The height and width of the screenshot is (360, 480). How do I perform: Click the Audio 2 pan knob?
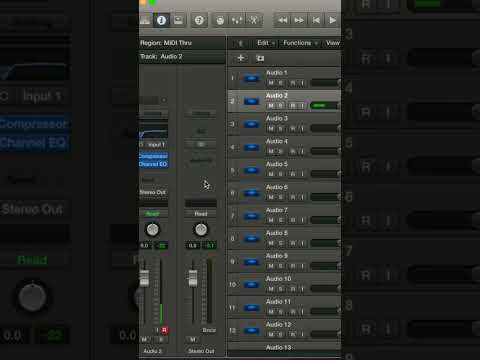coord(153,229)
